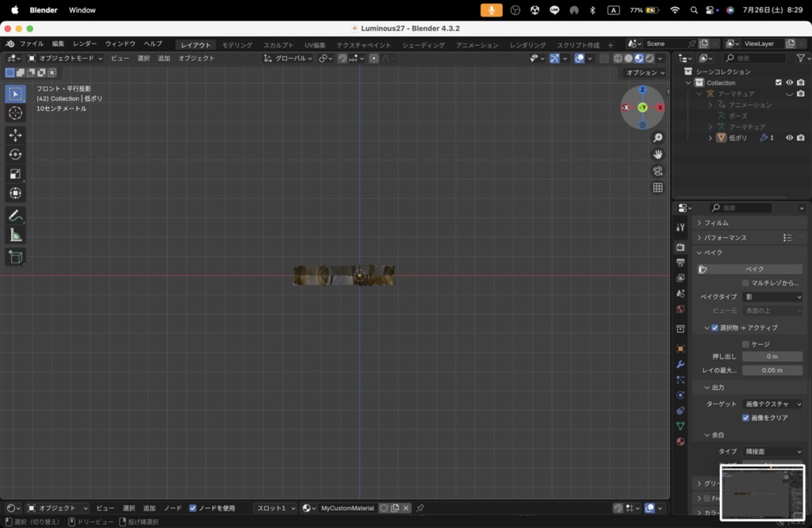Uncheck the 画像をクリア checkbox
Image resolution: width=812 pixels, height=528 pixels.
click(746, 418)
